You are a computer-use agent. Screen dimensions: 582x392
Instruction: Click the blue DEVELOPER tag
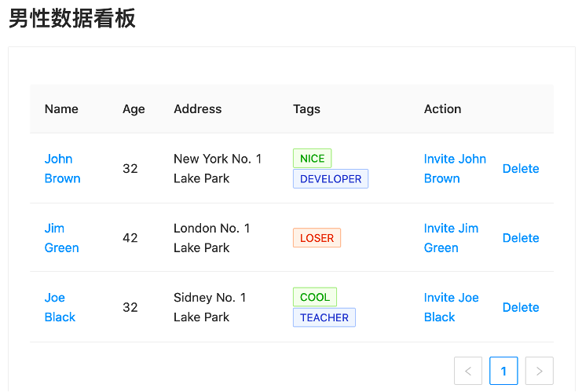tap(331, 178)
